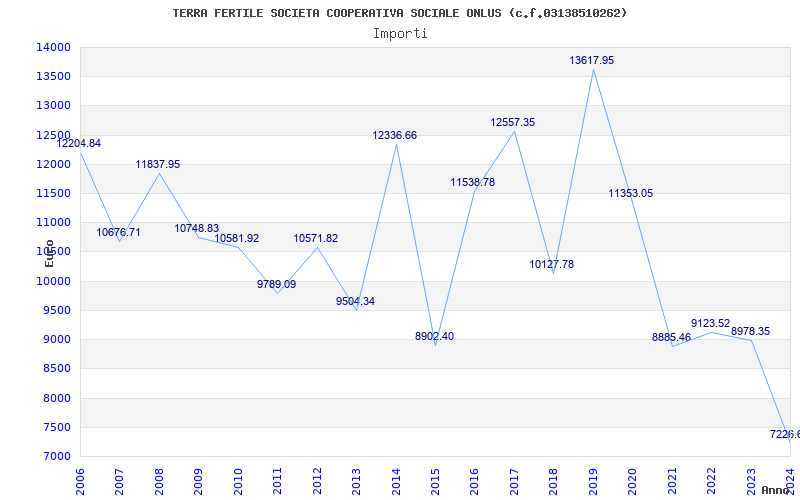The width and height of the screenshot is (800, 500).
Task: Select data label 11837.95
Action: coord(158,164)
